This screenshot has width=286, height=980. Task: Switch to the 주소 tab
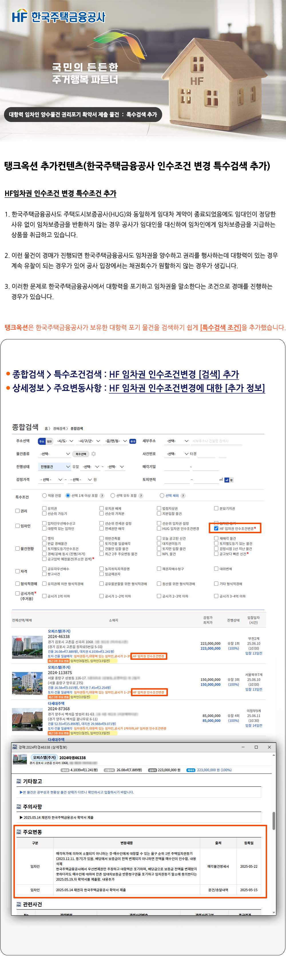(x=42, y=441)
